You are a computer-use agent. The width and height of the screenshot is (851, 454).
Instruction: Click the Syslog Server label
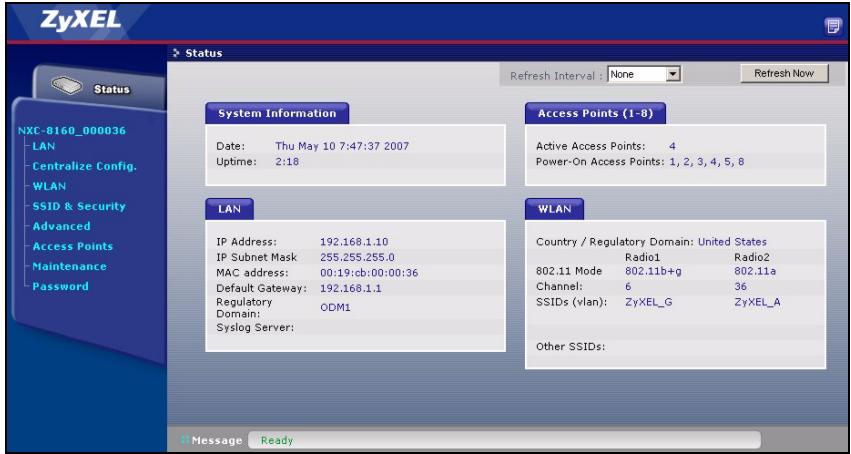point(255,328)
